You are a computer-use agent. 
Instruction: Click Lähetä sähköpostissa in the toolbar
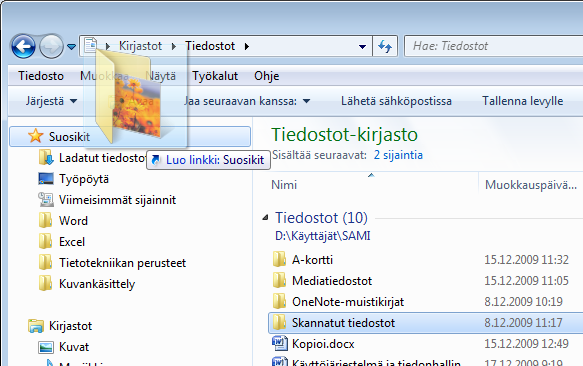click(396, 101)
